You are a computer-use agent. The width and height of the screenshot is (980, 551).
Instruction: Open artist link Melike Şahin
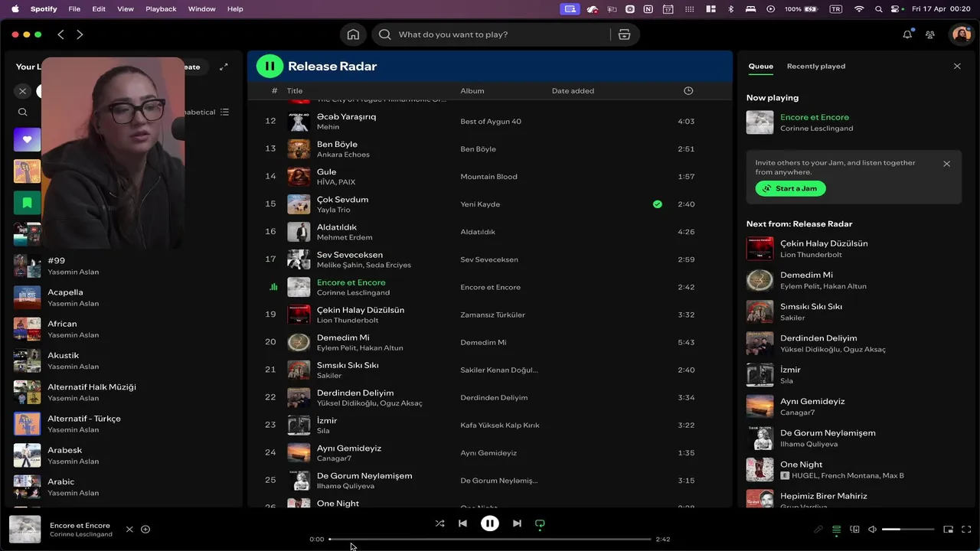pos(340,265)
